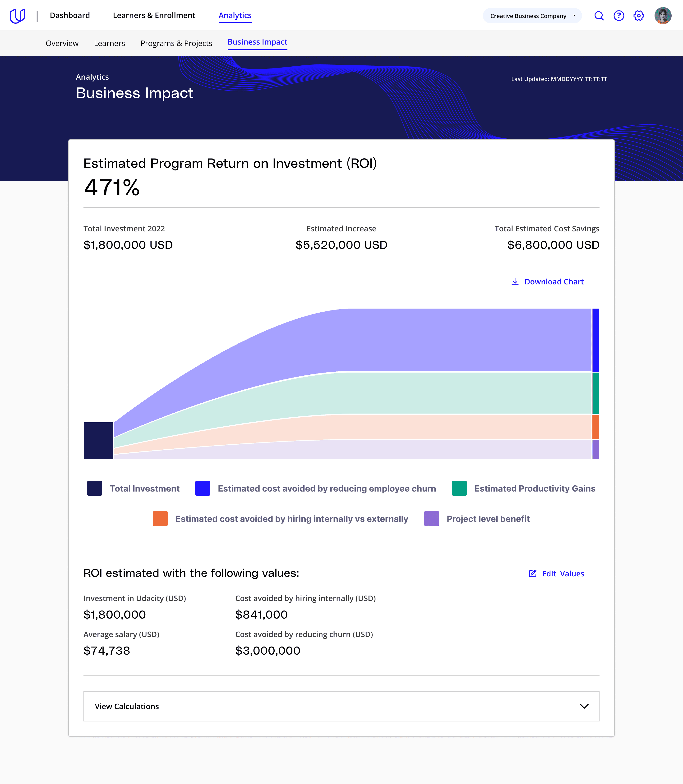Toggle the Total Investment legend swatch
Screen dimensions: 683x784
95,488
